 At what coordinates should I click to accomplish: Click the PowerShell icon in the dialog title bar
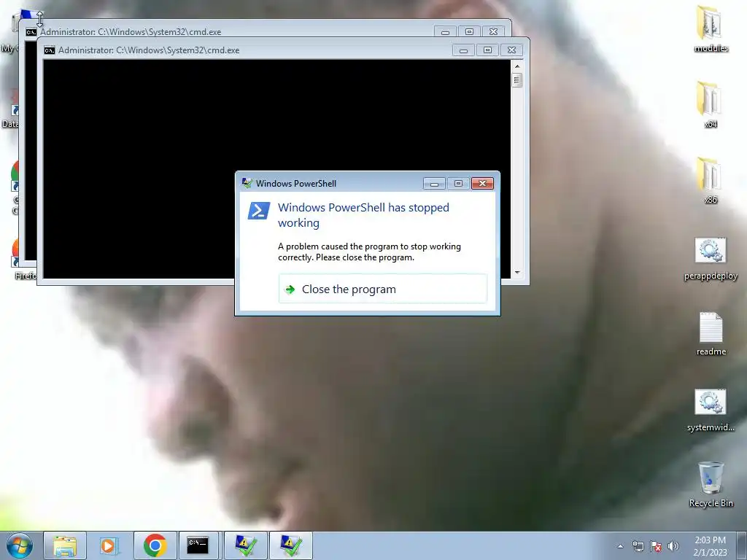247,183
